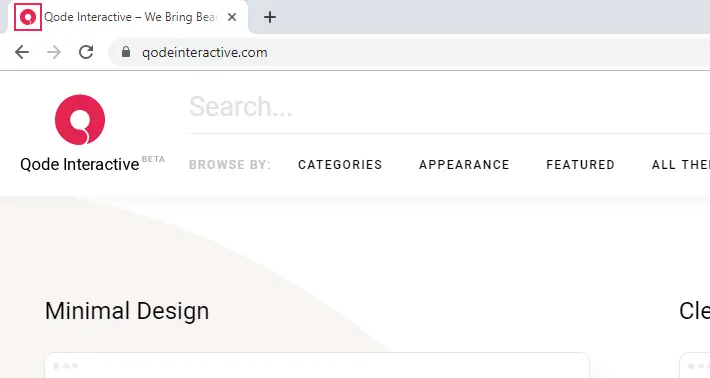
Task: Select the Qode Interactive tab title
Action: pos(131,17)
